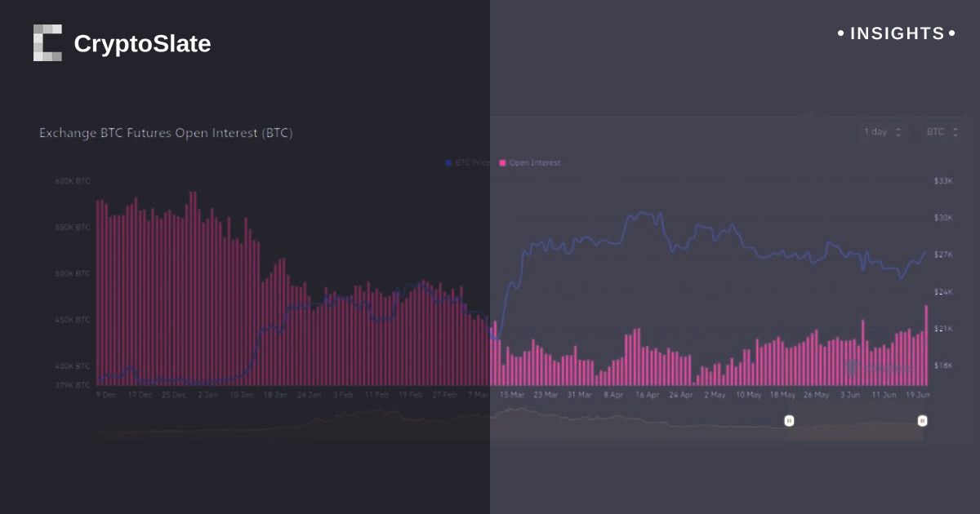Click the '16 Apr' x-axis date label
The height and width of the screenshot is (514, 980).
click(647, 395)
